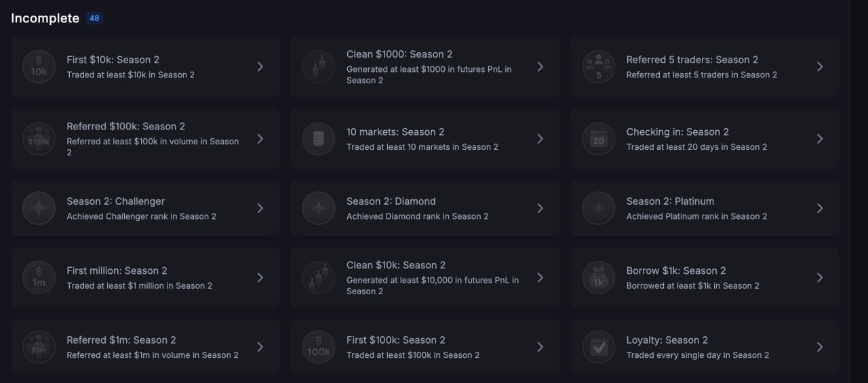The width and height of the screenshot is (868, 383).
Task: Click the 10k badge icon for First $10k
Action: click(x=39, y=66)
